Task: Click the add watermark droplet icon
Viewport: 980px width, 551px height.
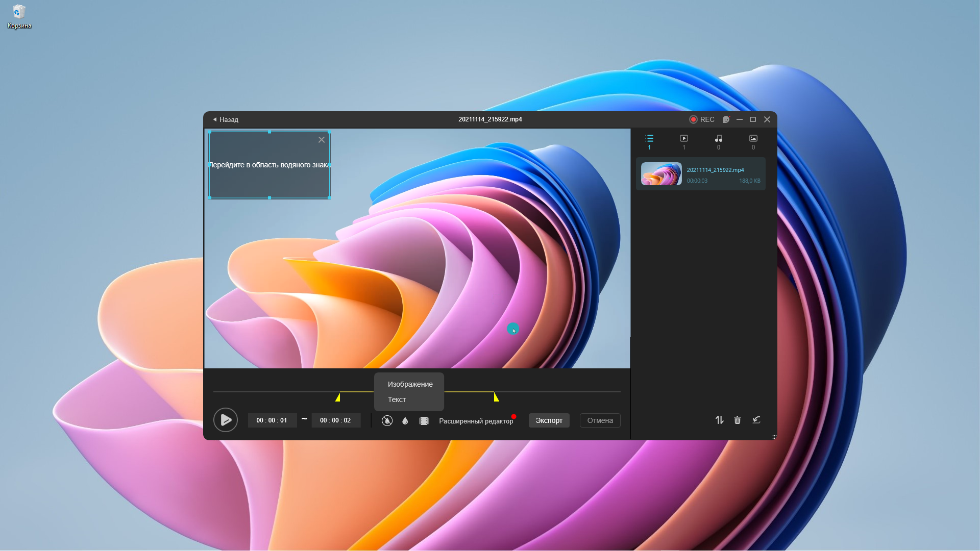Action: point(405,421)
